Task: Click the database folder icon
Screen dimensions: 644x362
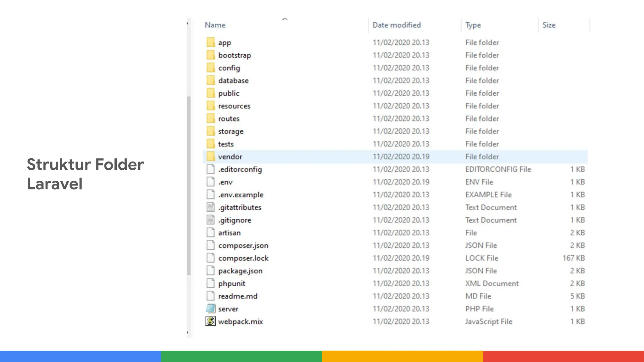Action: click(211, 80)
